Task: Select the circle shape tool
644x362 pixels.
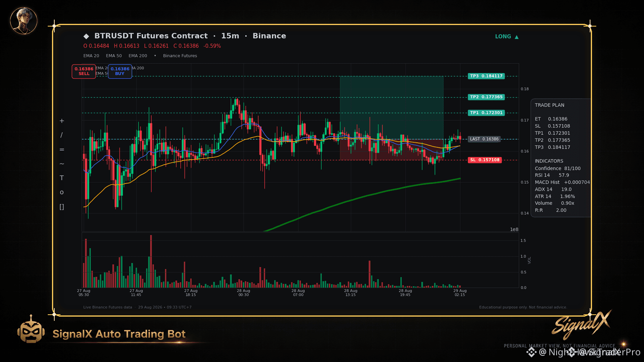Action: tap(62, 192)
